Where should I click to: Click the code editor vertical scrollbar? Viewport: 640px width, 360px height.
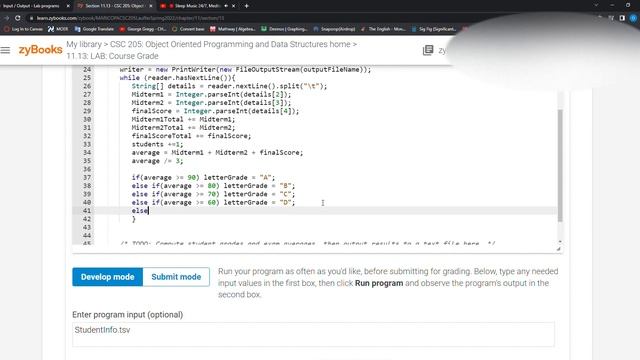[560, 165]
